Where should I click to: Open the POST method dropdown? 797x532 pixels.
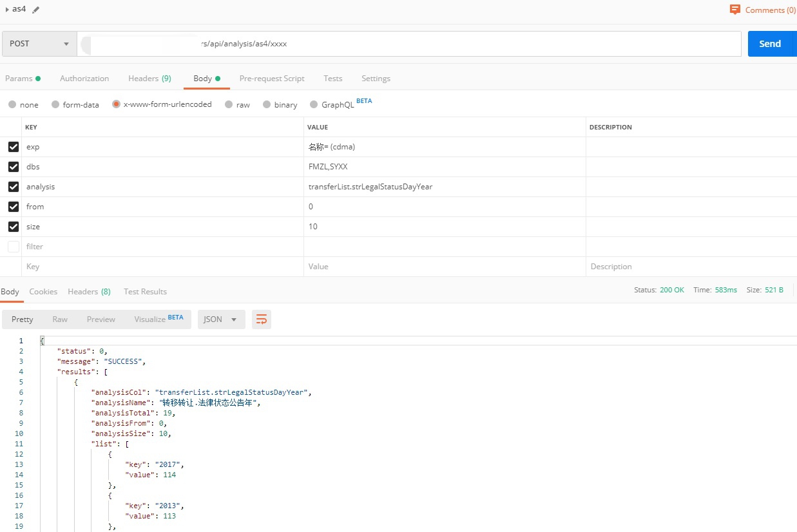pyautogui.click(x=39, y=44)
